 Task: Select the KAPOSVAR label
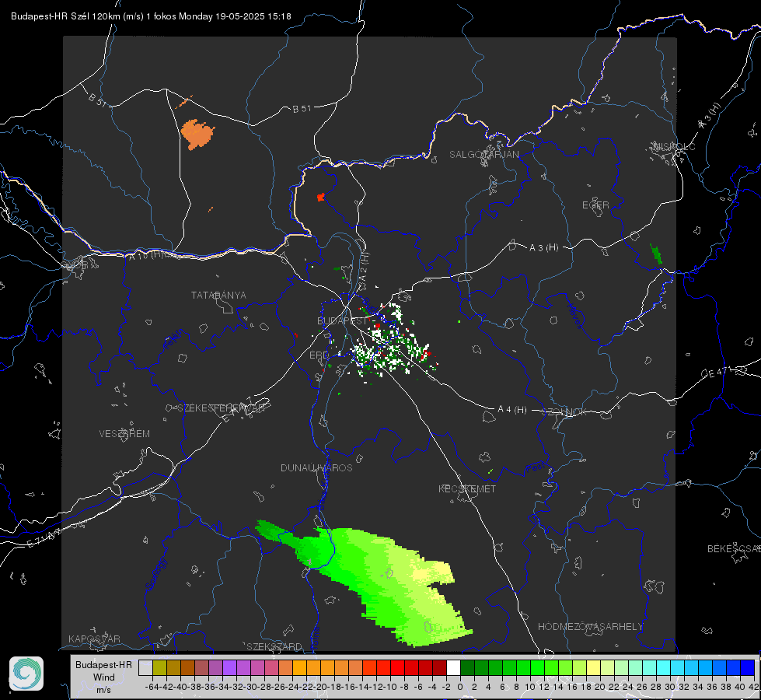click(x=94, y=639)
